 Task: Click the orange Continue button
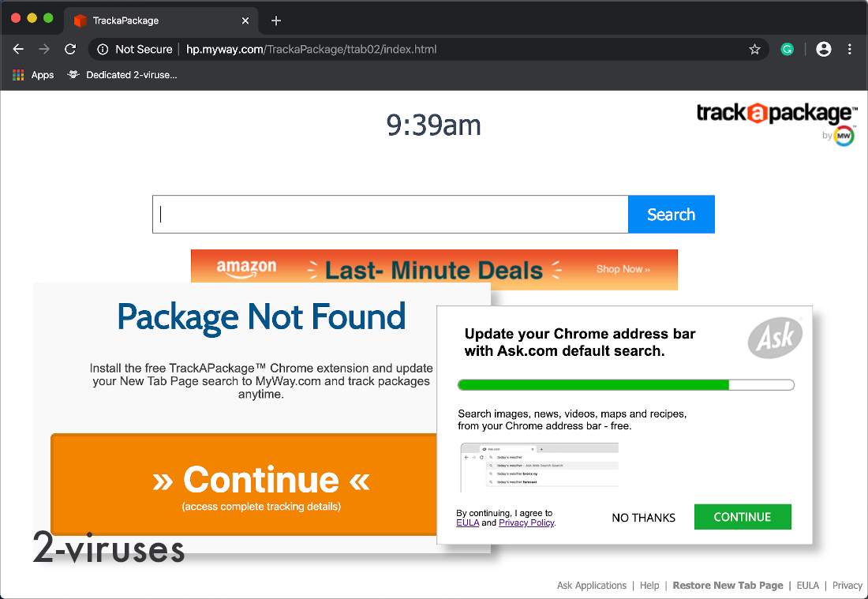point(260,480)
